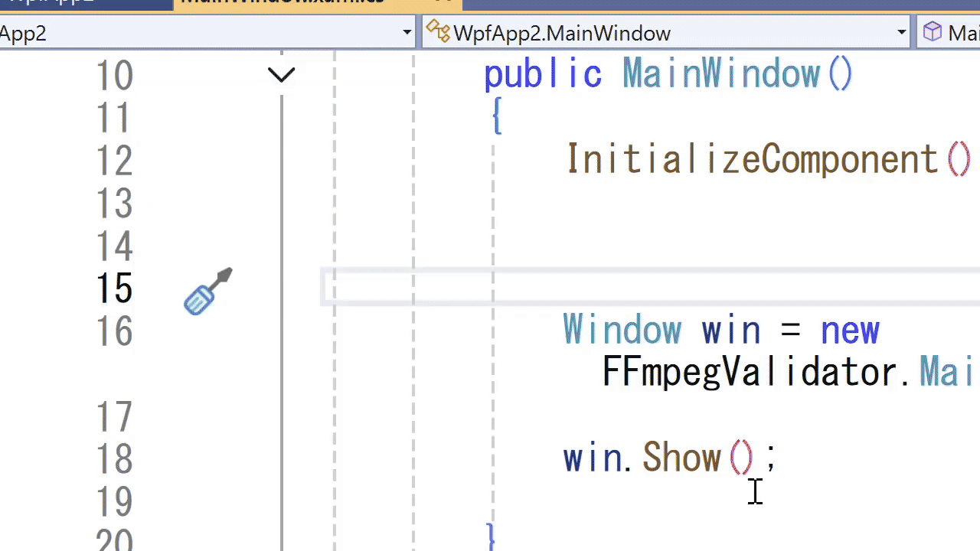This screenshot has width=980, height=551.
Task: Click the new keyword on line 16
Action: point(850,329)
